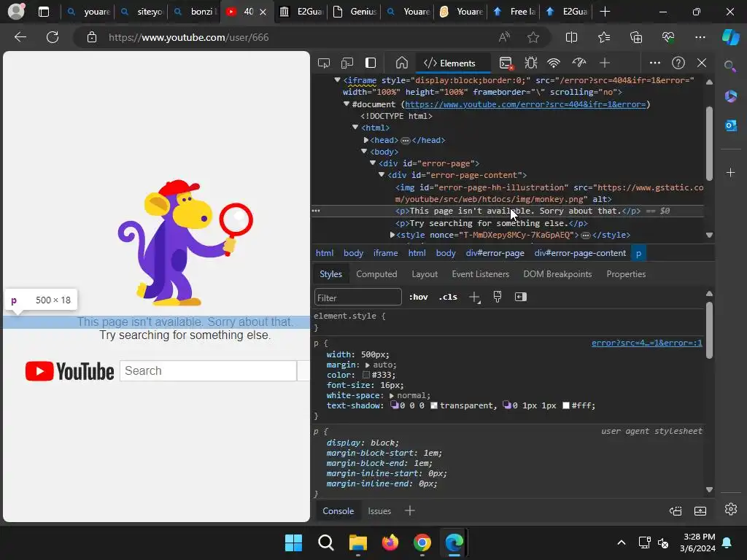Open the Favorites list
The height and width of the screenshot is (560, 747).
click(x=604, y=37)
